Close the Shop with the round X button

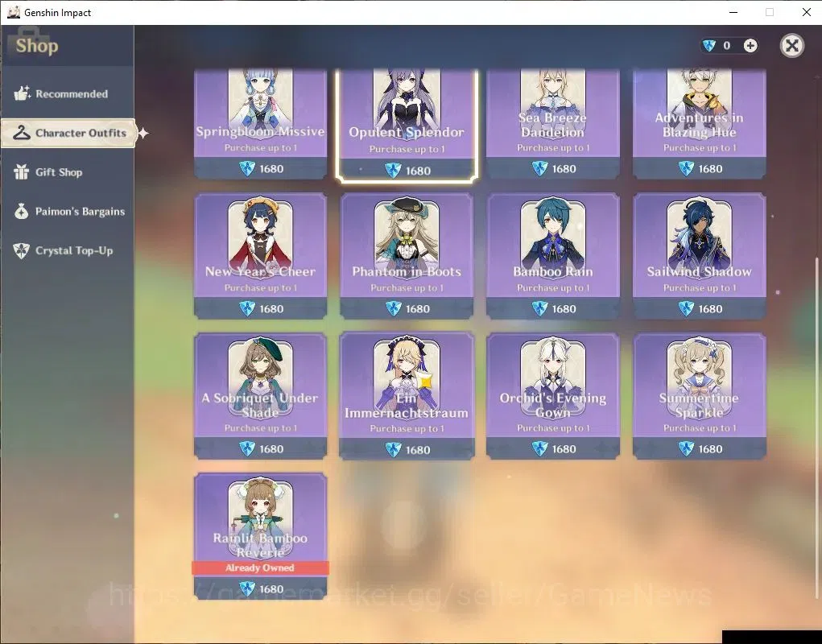point(791,46)
